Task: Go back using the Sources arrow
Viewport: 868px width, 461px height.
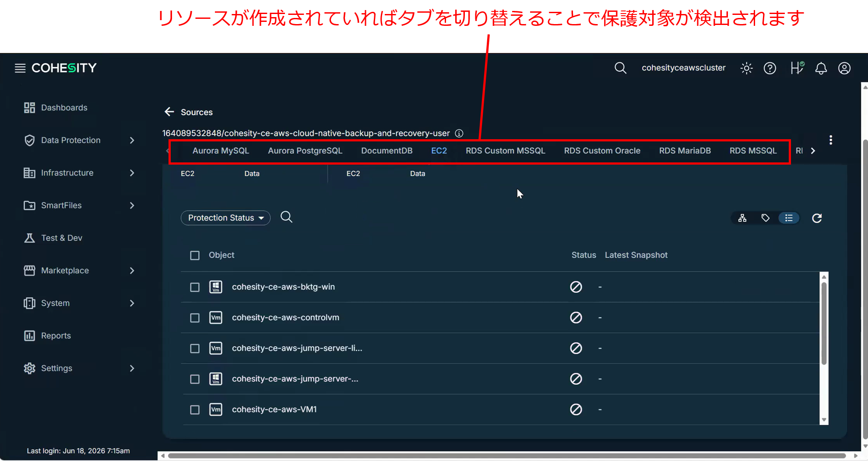Action: tap(169, 112)
